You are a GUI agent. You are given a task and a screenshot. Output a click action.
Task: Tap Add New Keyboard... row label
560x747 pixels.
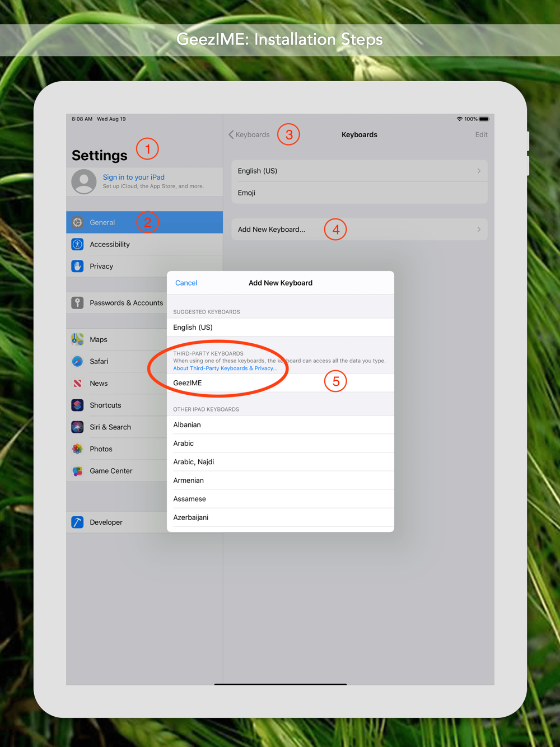(x=272, y=229)
